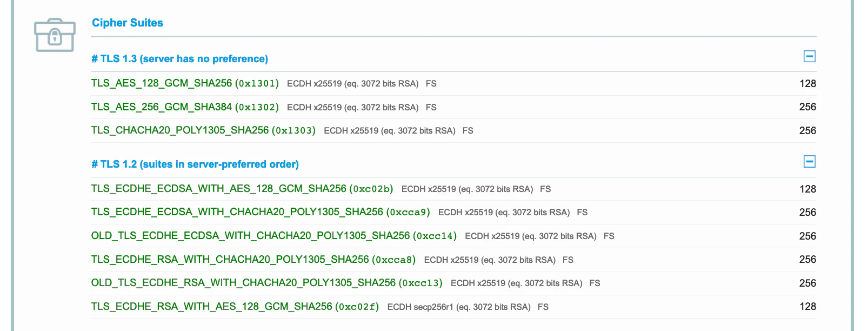Click the FS label on the 0xc02f row
This screenshot has height=331, width=868.
543,307
